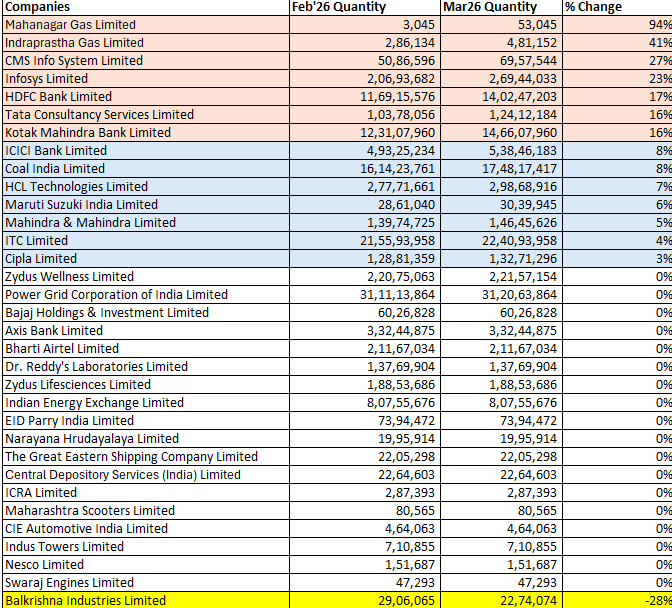Select the ITC Limited cell
Viewport: 672px width, 608px height.
(x=146, y=241)
